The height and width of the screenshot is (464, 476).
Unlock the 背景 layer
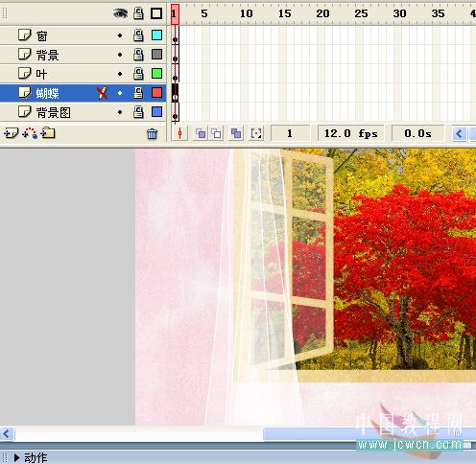[x=138, y=55]
